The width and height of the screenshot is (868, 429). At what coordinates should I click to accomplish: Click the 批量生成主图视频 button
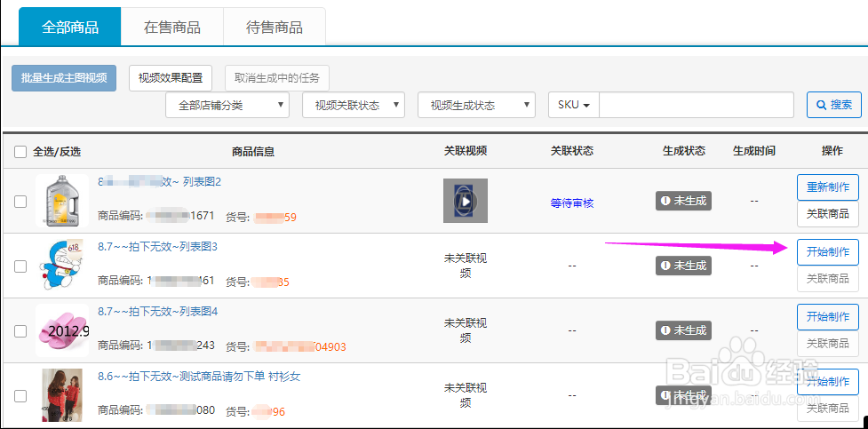[x=64, y=78]
